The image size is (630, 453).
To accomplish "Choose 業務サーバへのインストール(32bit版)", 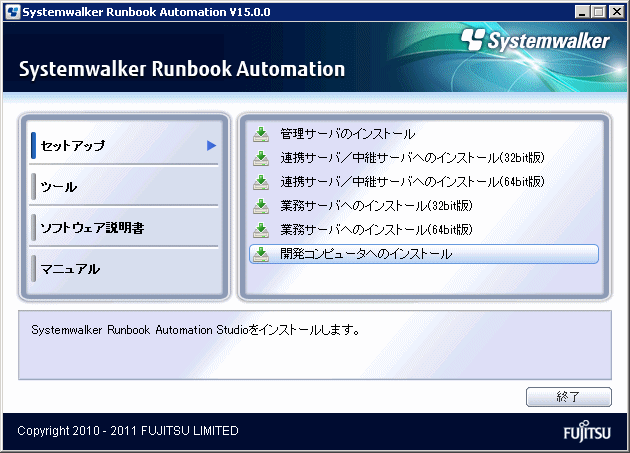I will [376, 206].
